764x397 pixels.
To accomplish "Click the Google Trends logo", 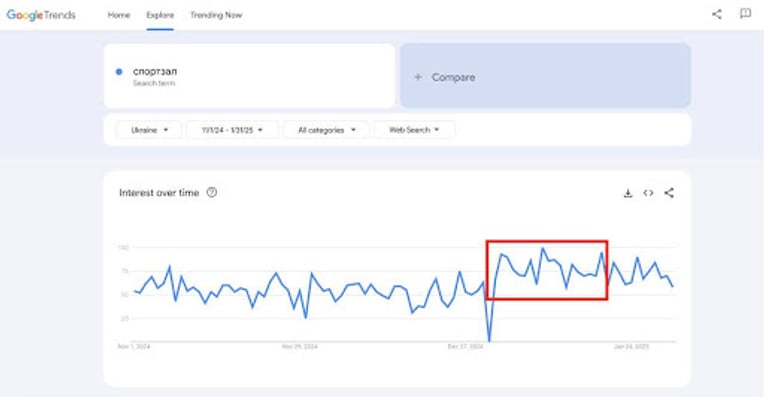I will pyautogui.click(x=41, y=15).
